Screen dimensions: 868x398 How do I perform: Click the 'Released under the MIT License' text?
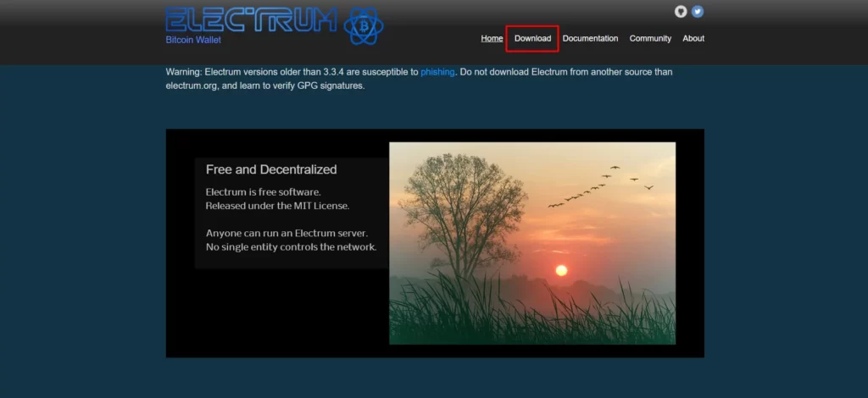coord(277,206)
